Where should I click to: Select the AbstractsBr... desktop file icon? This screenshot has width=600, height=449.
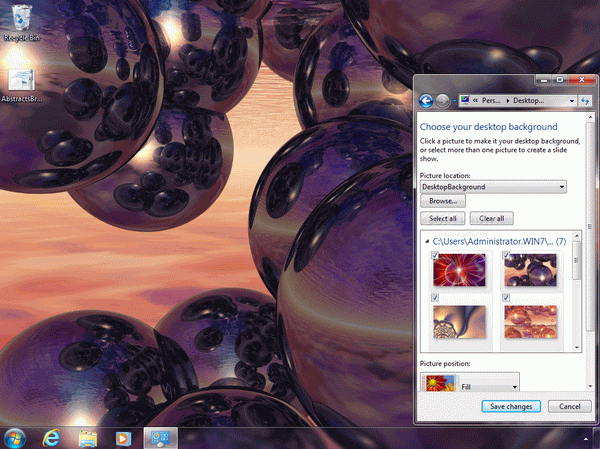coord(21,86)
